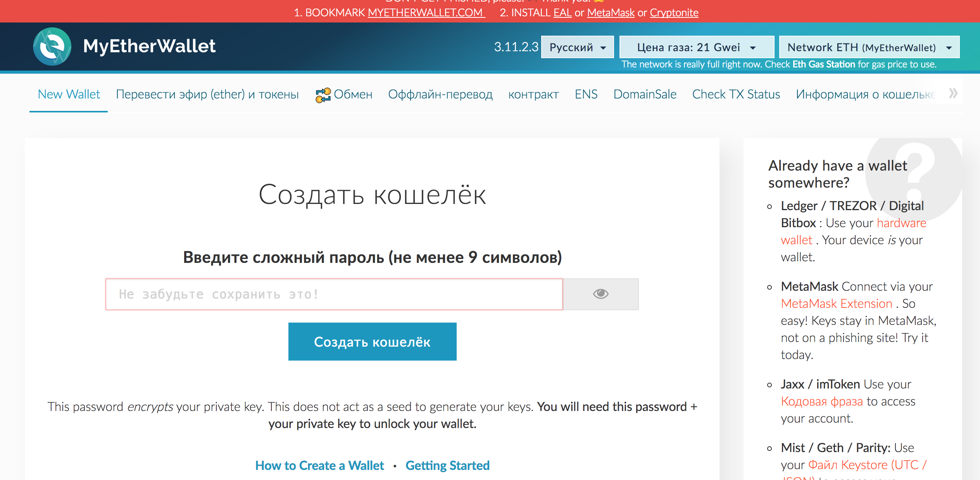The image size is (980, 480).
Task: Click the navigation scroll-right double chevron
Action: 953,93
